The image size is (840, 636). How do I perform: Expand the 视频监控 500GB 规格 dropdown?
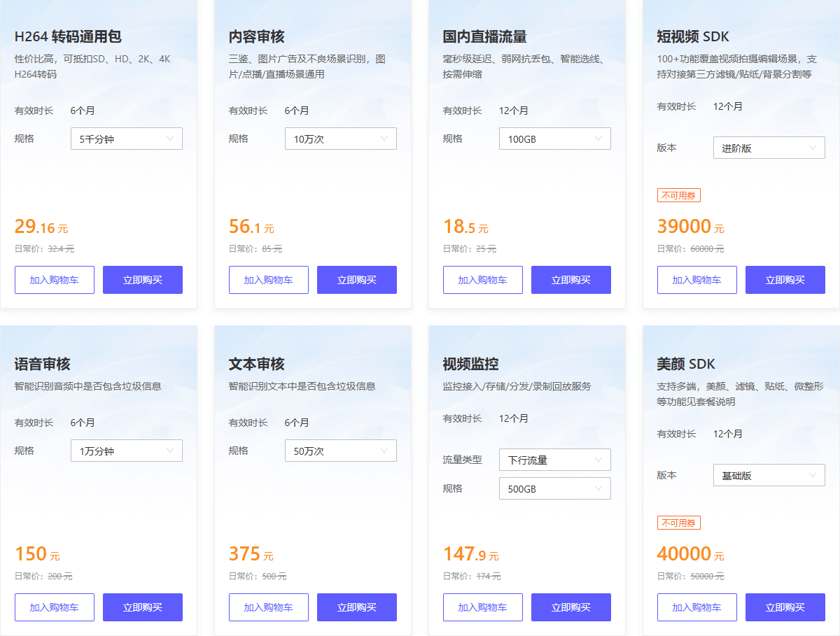554,488
